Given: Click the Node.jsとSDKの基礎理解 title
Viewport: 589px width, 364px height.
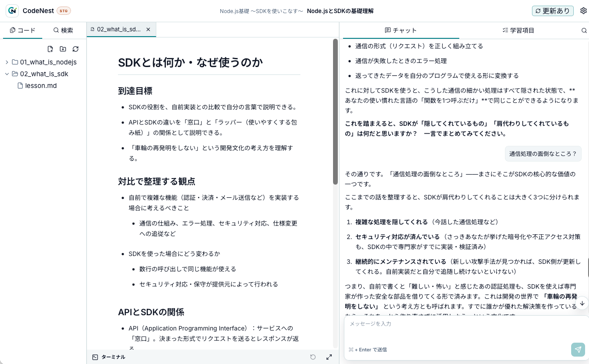Looking at the screenshot, I should [340, 11].
